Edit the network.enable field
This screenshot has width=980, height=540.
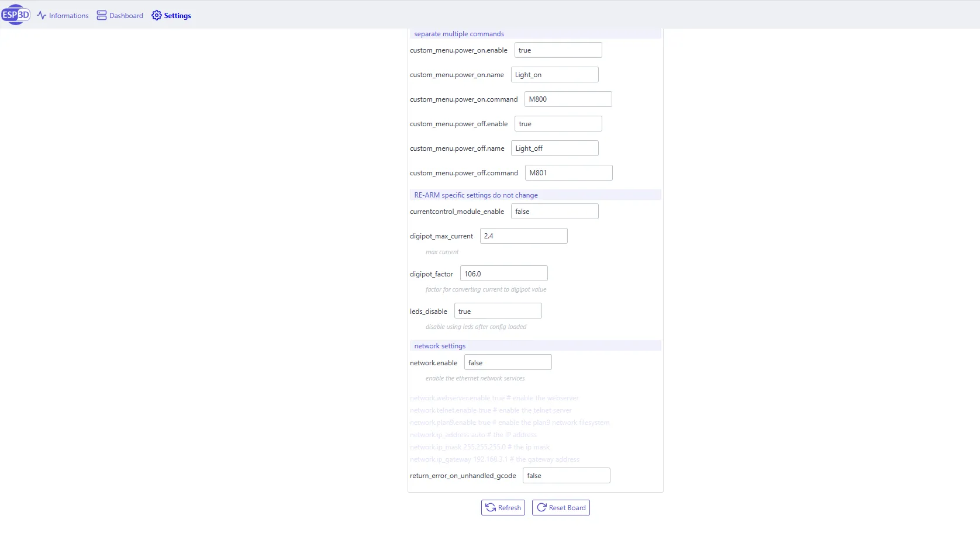(x=508, y=362)
